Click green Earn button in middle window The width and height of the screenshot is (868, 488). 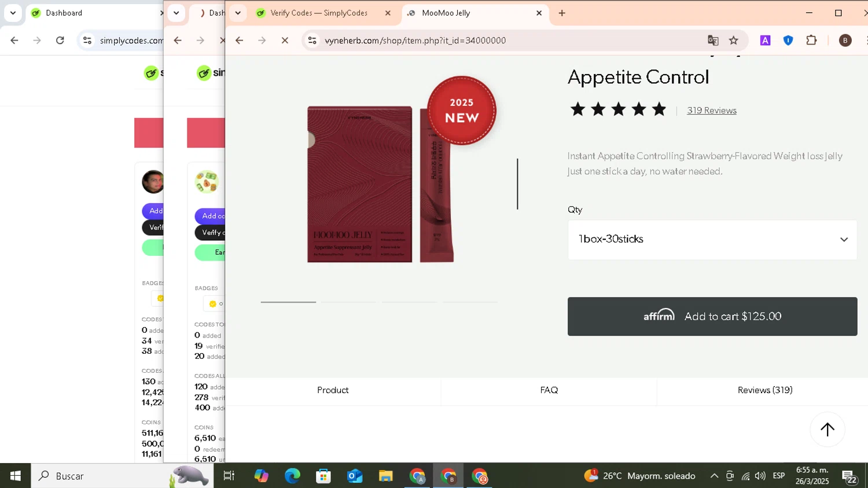coord(210,252)
